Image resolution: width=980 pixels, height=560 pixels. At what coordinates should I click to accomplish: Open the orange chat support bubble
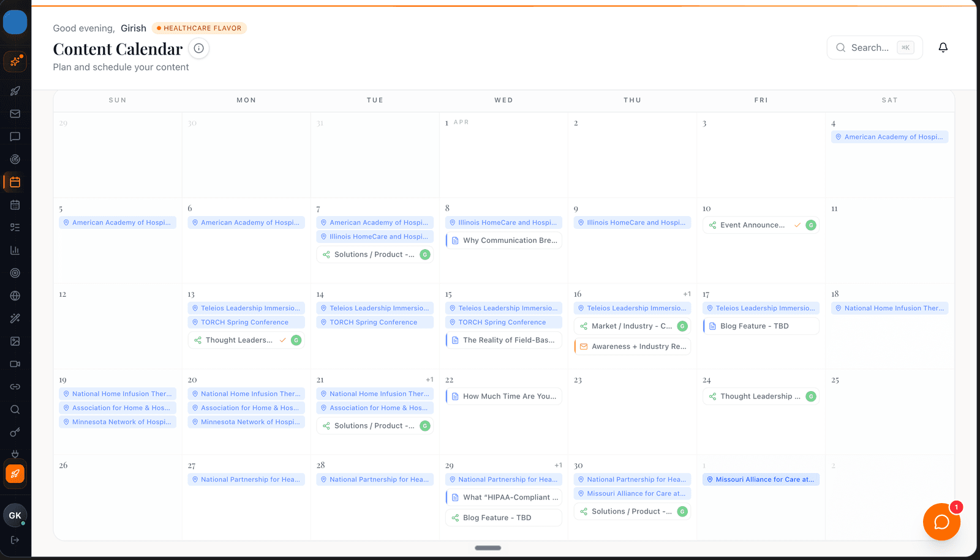941,521
